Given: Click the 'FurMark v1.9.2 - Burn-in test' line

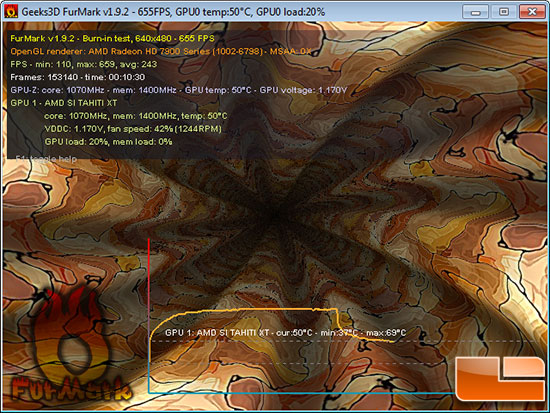Looking at the screenshot, I should coord(112,39).
